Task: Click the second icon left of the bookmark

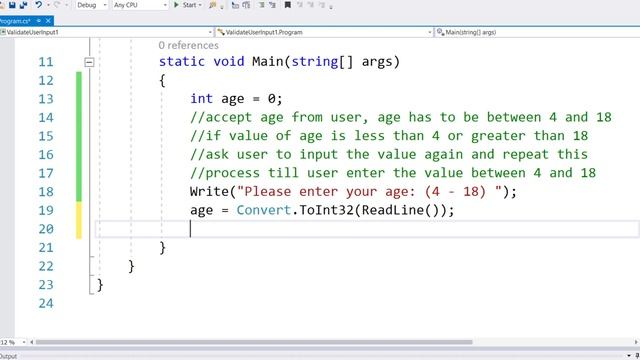Action: pos(261,5)
